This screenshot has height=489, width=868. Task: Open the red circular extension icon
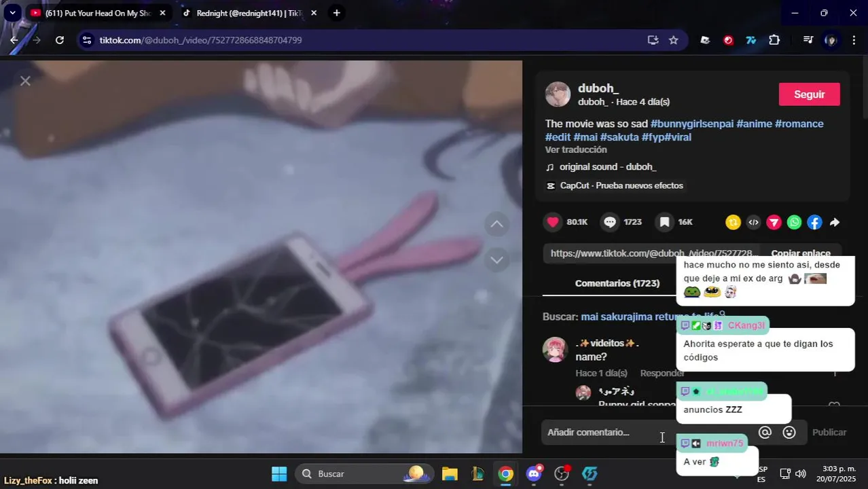click(728, 40)
